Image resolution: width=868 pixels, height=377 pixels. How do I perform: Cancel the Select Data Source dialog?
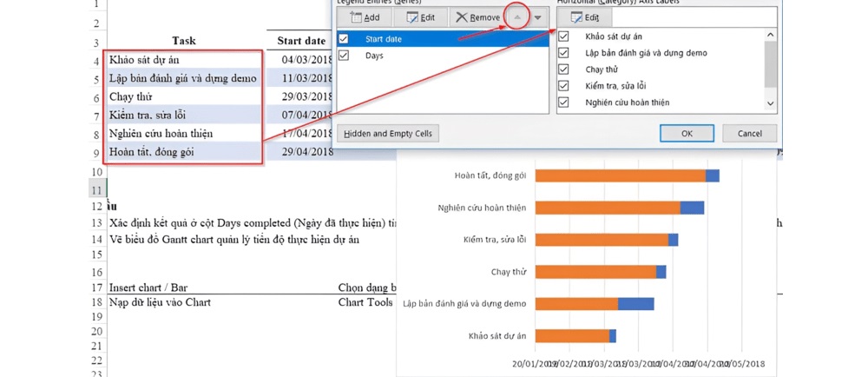pos(750,134)
